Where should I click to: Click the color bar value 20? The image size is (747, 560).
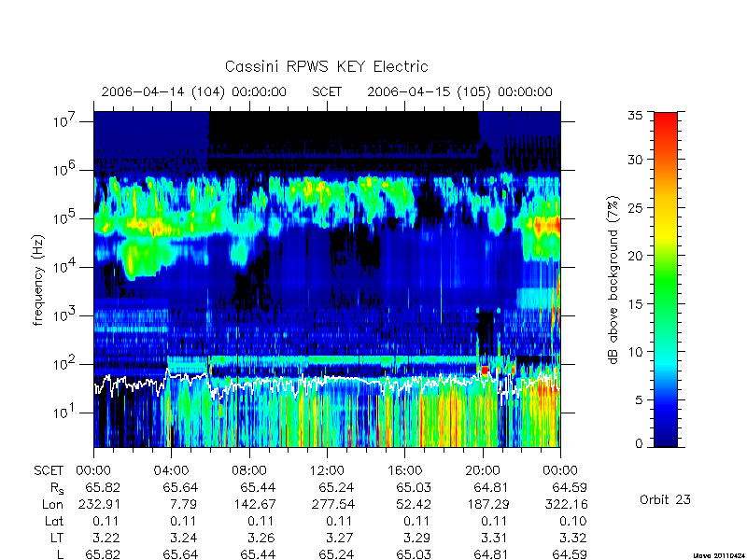[636, 255]
